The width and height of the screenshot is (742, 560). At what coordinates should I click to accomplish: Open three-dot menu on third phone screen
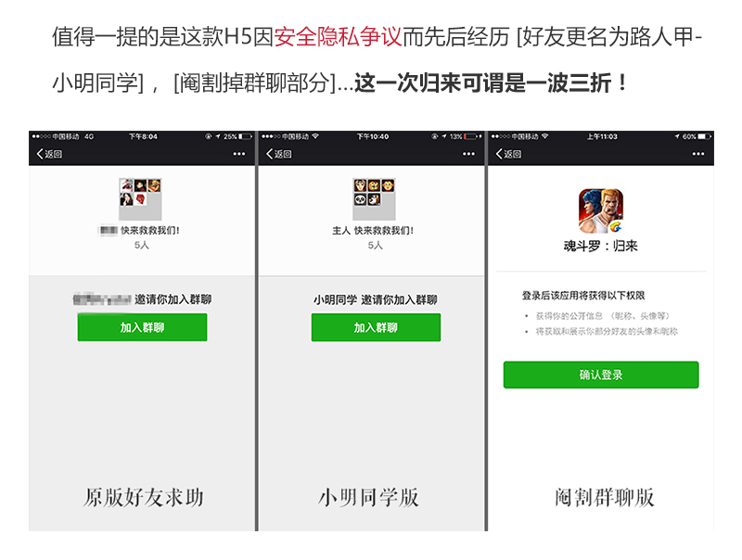[x=698, y=154]
